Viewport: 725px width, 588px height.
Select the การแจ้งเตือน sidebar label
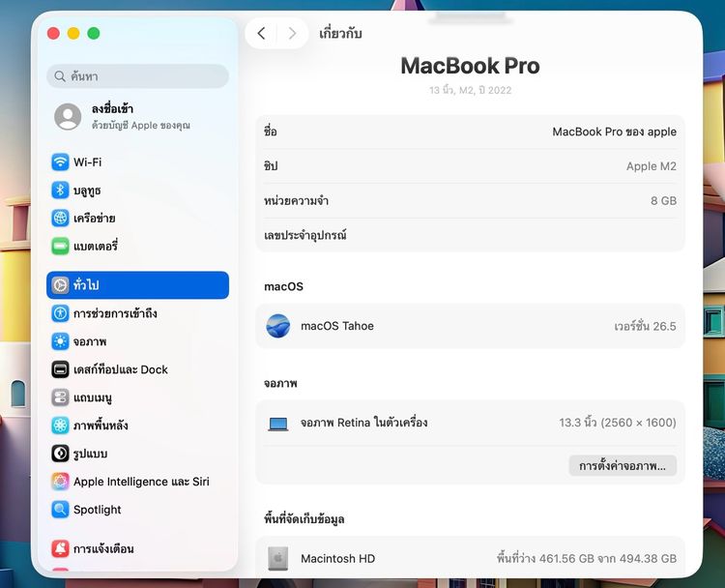(x=103, y=548)
